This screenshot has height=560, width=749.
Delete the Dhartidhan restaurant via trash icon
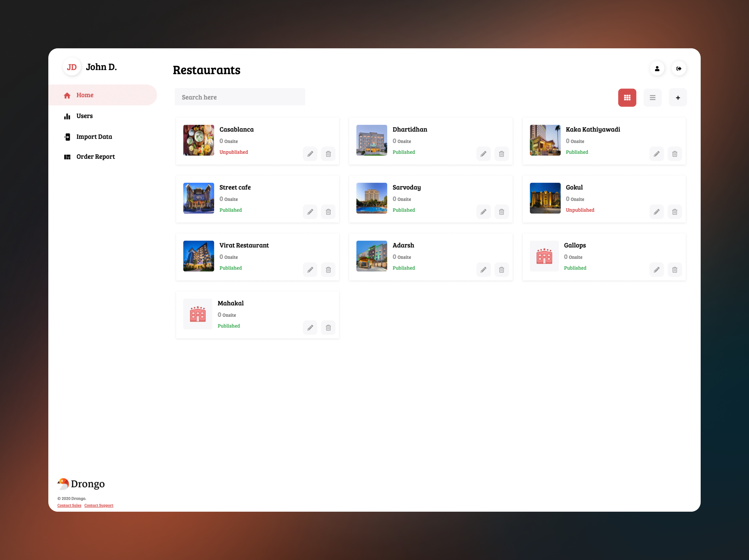click(501, 154)
